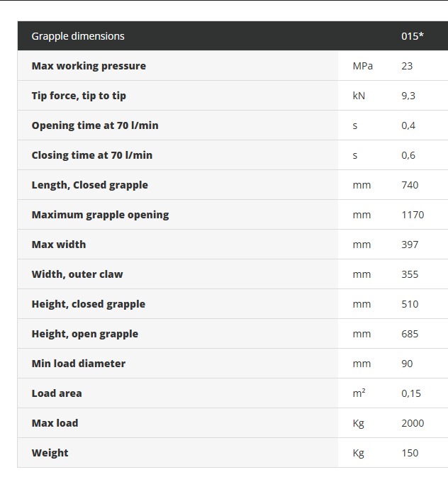448x477 pixels.
Task: Click the '2000' max load value
Action: 413,423
